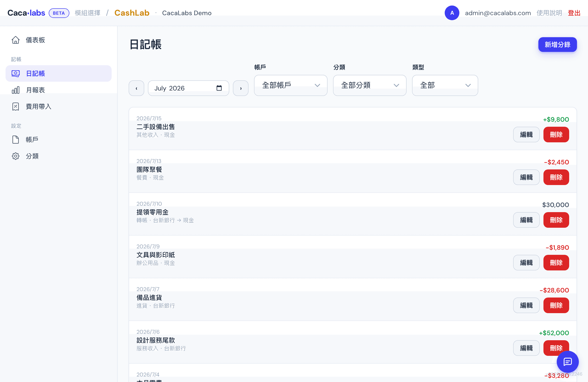Click the July 2026 month input field
This screenshot has width=588, height=382.
(189, 88)
